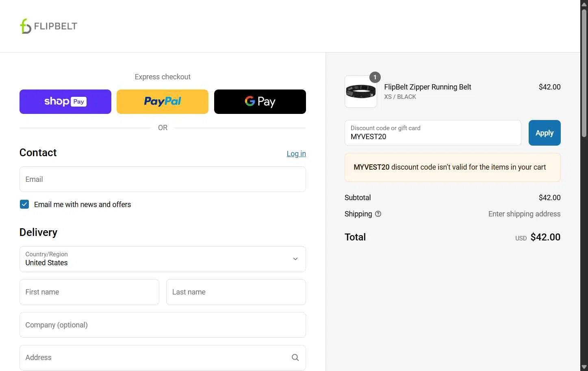This screenshot has width=588, height=371.
Task: Click the scrollbar down arrow
Action: [584, 367]
